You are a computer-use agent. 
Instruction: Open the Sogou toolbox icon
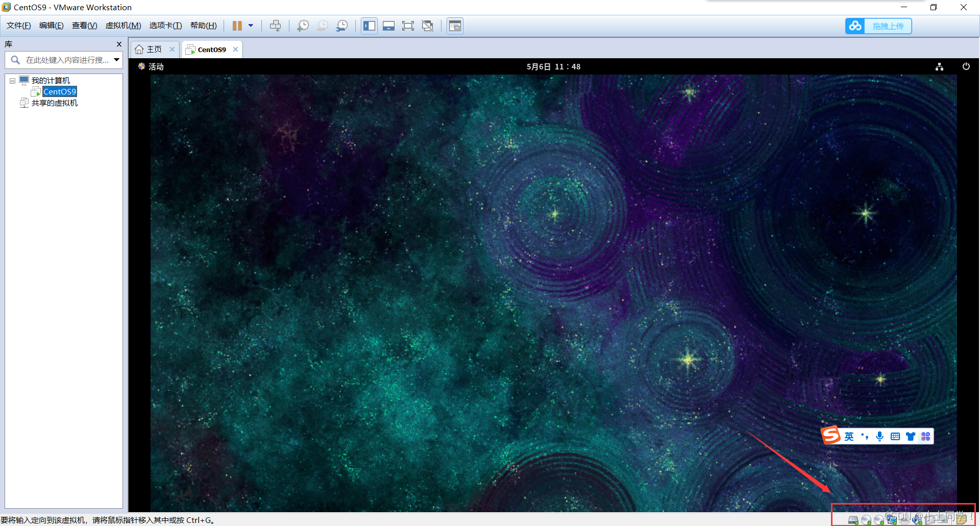click(x=926, y=436)
